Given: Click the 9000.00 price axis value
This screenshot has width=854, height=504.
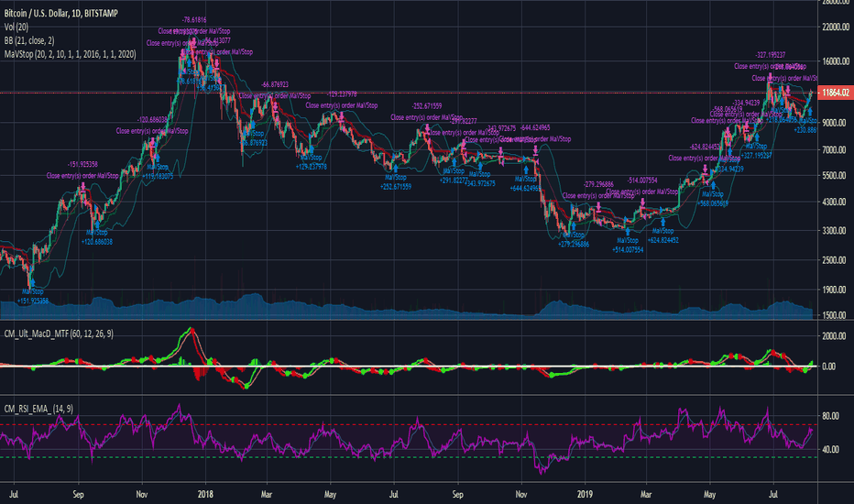Looking at the screenshot, I should [x=836, y=123].
